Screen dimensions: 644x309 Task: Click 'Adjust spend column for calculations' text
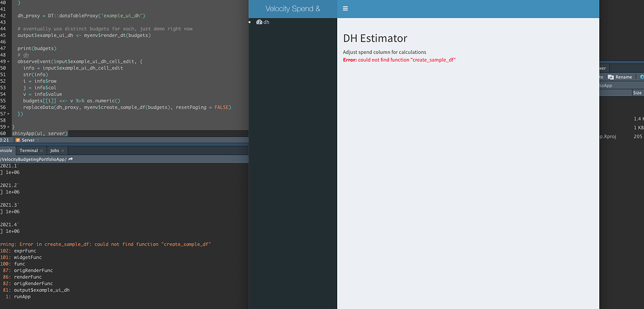tap(384, 52)
